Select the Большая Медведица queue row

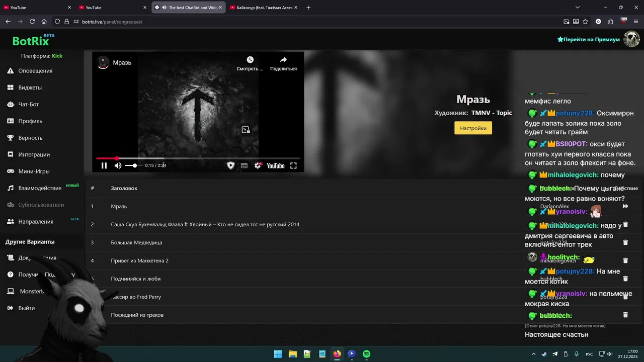pos(363,242)
